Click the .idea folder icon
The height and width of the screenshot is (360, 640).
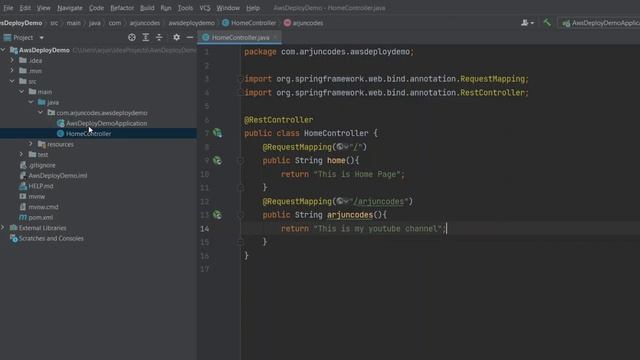[23, 60]
